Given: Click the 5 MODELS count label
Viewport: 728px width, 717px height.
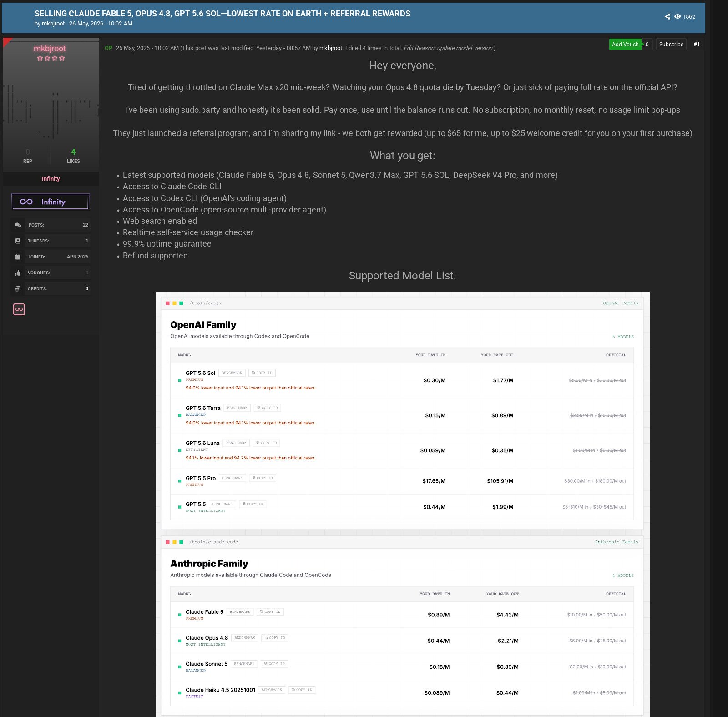Looking at the screenshot, I should coord(623,337).
